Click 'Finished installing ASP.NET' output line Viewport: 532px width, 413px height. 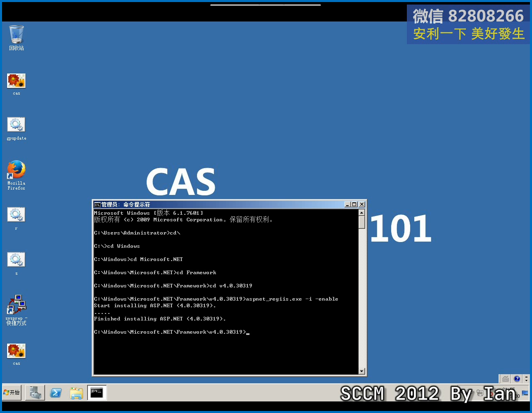click(160, 319)
